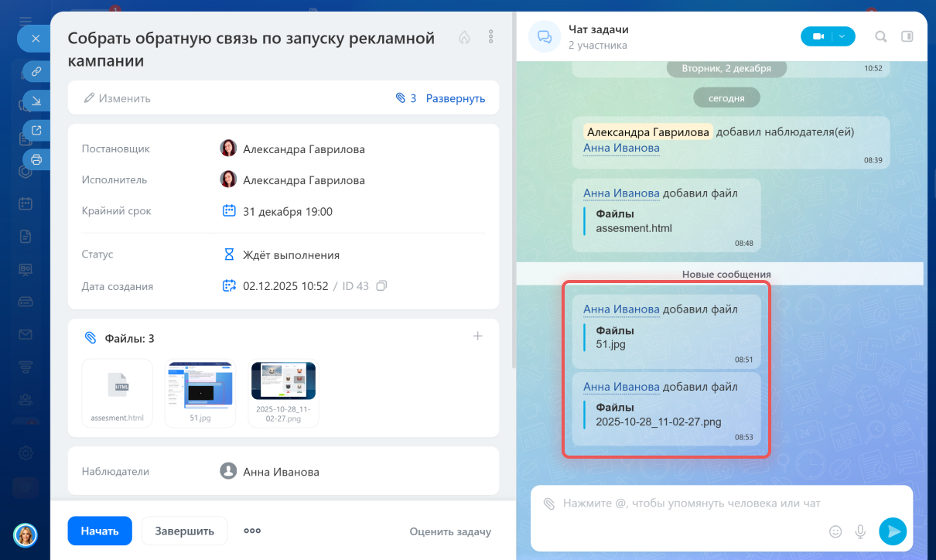936x560 pixels.
Task: Click the microphone voice message icon
Action: 859,531
